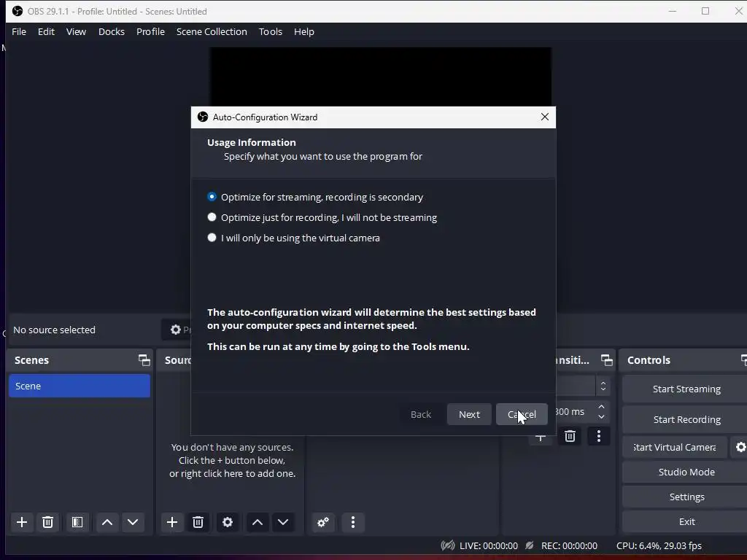This screenshot has height=560, width=747.
Task: Close the Auto-Configuration Wizard dialog
Action: (x=545, y=117)
